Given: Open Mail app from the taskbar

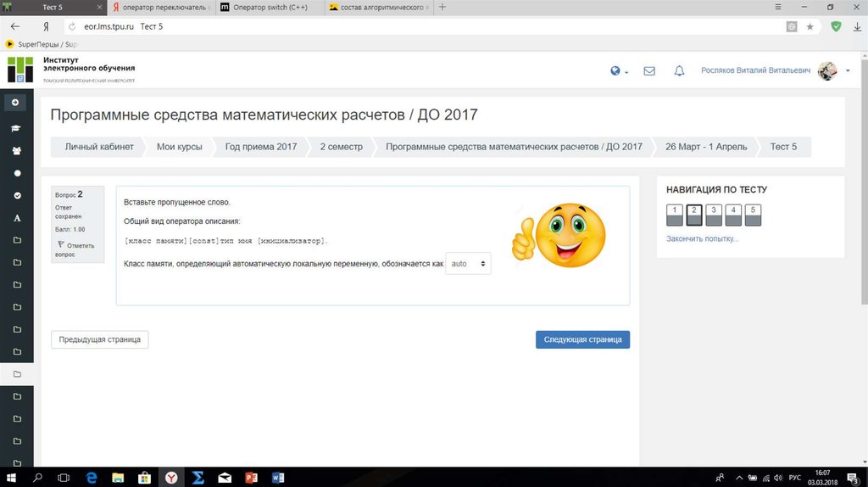Looking at the screenshot, I should (x=225, y=478).
